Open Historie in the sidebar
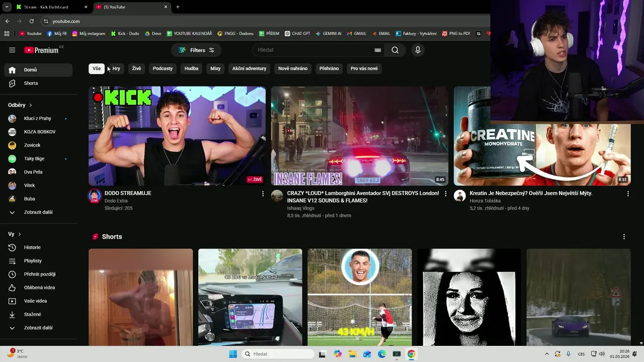644x362 pixels. pyautogui.click(x=38, y=247)
